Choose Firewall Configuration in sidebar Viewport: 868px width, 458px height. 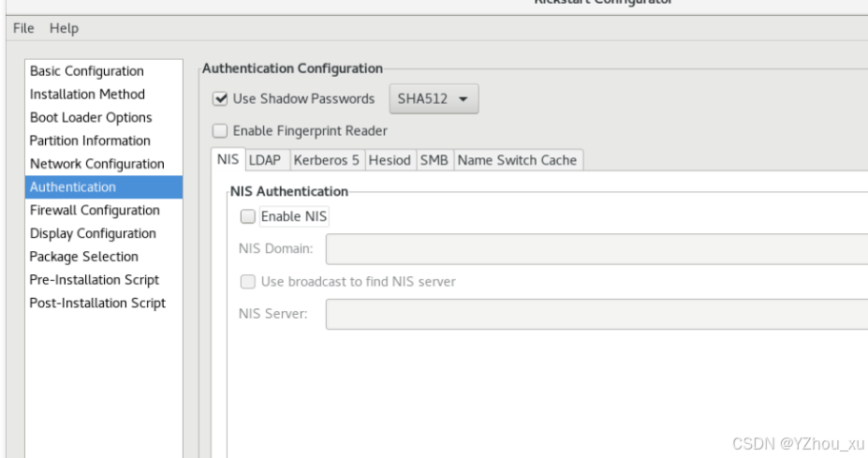pos(95,211)
